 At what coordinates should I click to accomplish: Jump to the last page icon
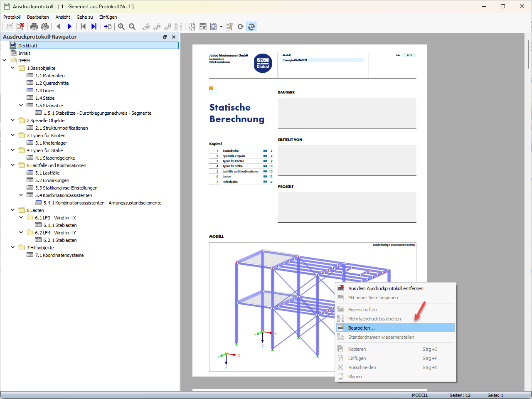tap(94, 27)
